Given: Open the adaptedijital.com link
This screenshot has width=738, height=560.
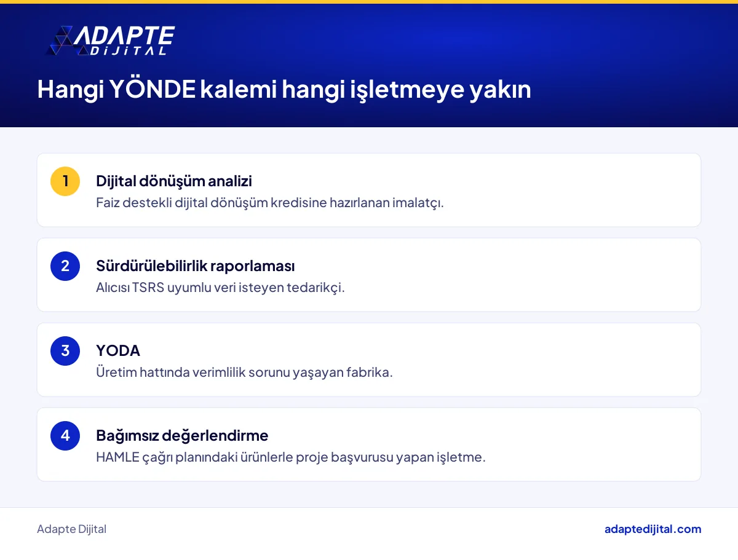Looking at the screenshot, I should pos(653,529).
